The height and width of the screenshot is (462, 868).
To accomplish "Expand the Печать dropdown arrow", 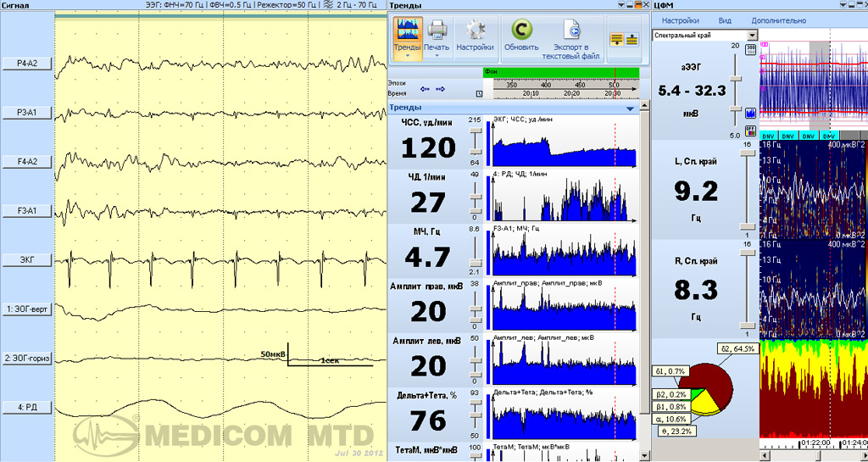I will point(437,57).
